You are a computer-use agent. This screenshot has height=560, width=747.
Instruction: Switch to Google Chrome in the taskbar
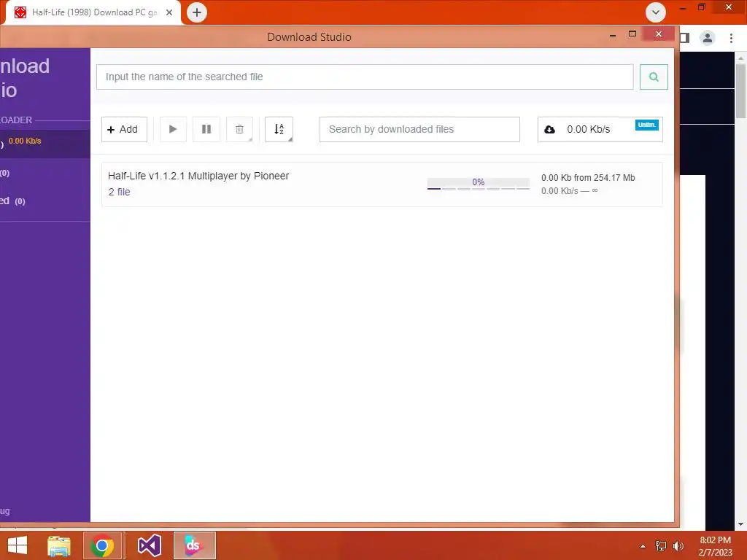[x=102, y=545]
